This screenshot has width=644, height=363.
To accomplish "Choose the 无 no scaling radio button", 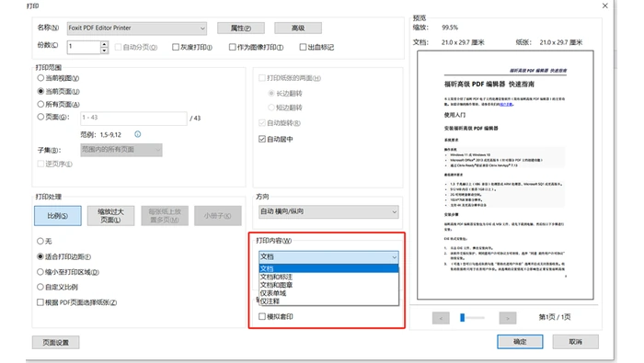I will 40,241.
